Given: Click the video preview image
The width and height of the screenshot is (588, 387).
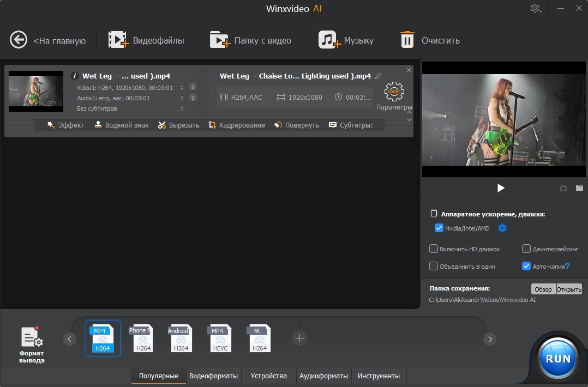Looking at the screenshot, I should [503, 119].
